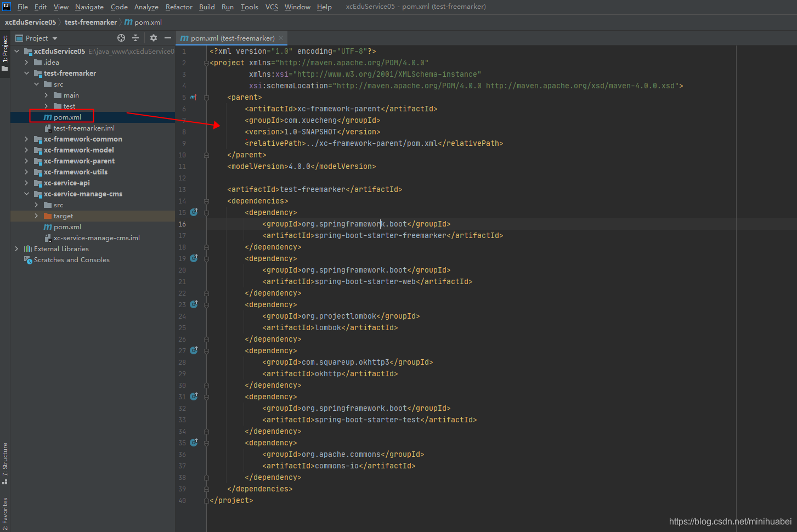Open the Navigate menu
The width and height of the screenshot is (797, 532).
pos(89,7)
